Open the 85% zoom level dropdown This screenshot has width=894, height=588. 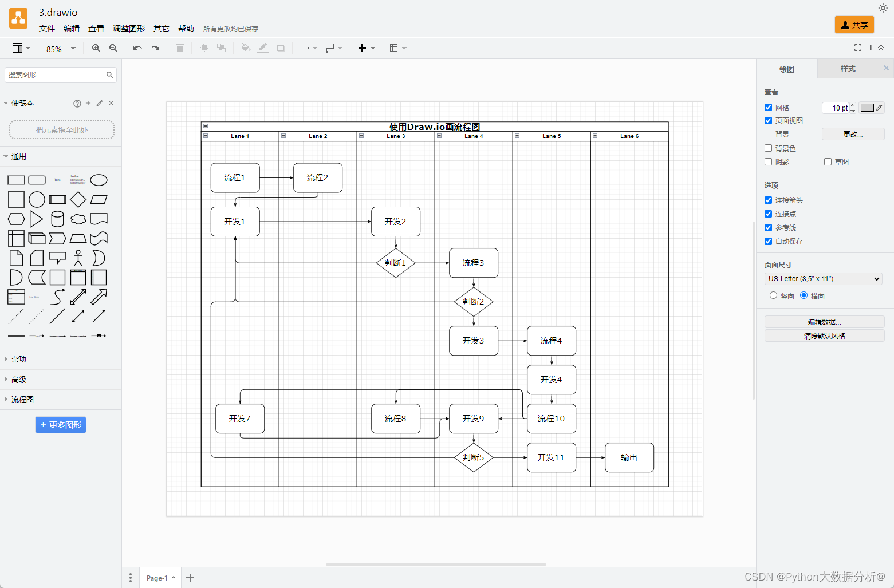(60, 49)
